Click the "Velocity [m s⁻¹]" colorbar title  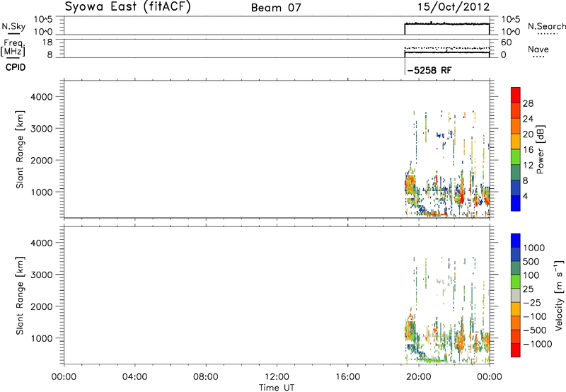(559, 295)
